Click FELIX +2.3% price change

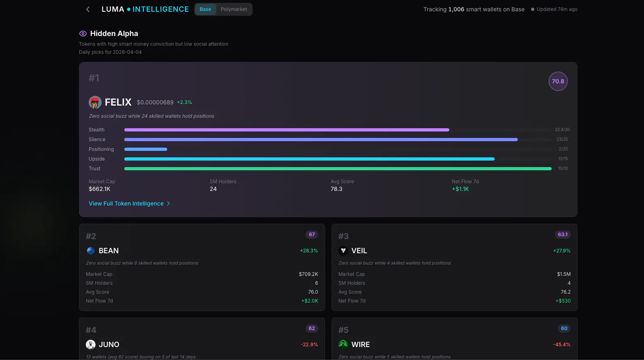185,102
